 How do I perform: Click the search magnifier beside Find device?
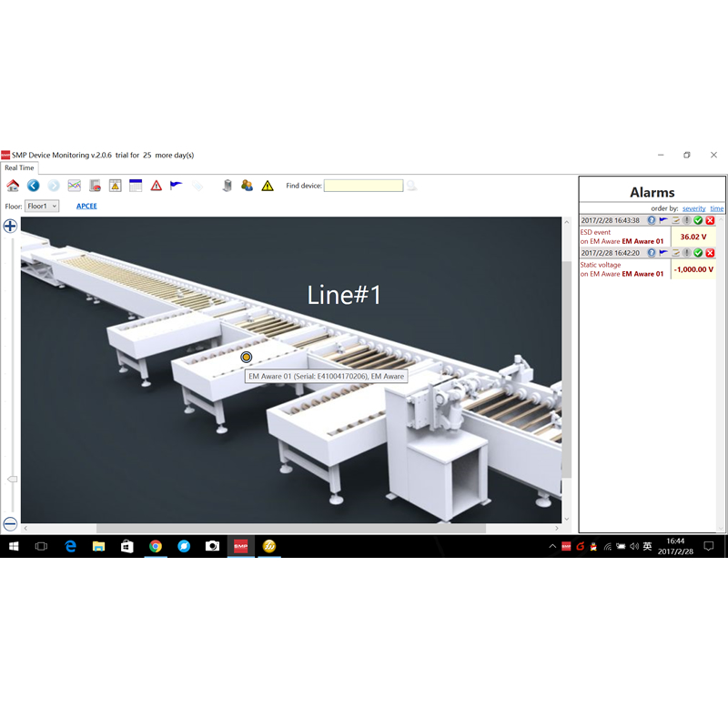pos(411,186)
